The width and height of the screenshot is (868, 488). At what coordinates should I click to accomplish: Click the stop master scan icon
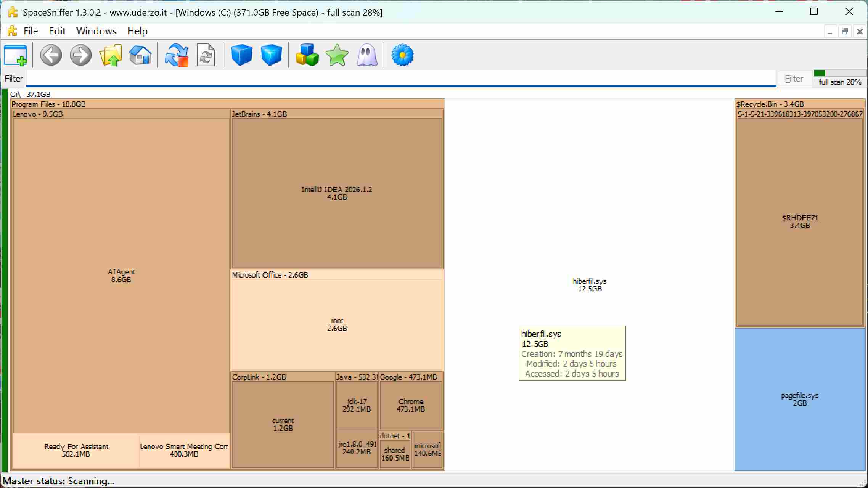(x=176, y=55)
